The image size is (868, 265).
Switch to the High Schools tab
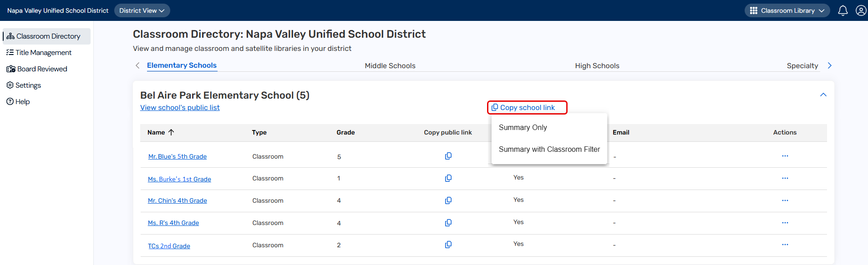(x=597, y=66)
